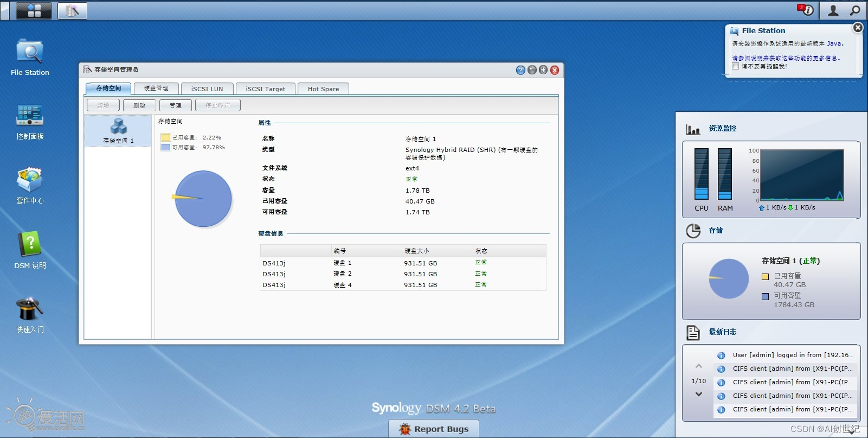Viewport: 868px width, 438px height.
Task: Click 存储空间 1 (正常) widget title
Action: pyautogui.click(x=791, y=261)
